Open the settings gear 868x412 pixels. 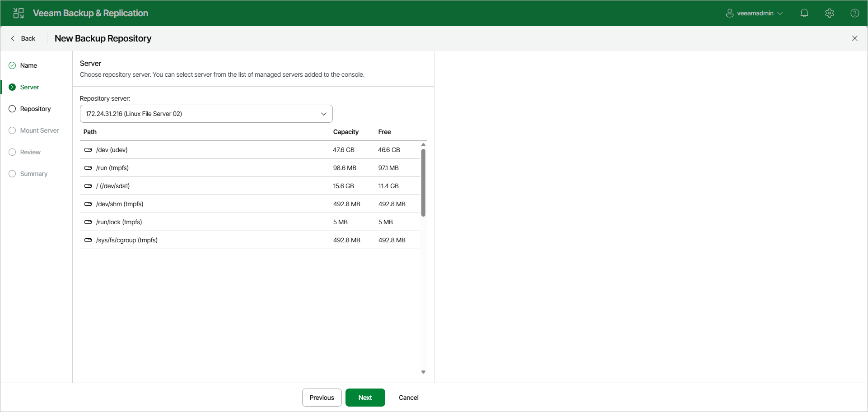[830, 13]
